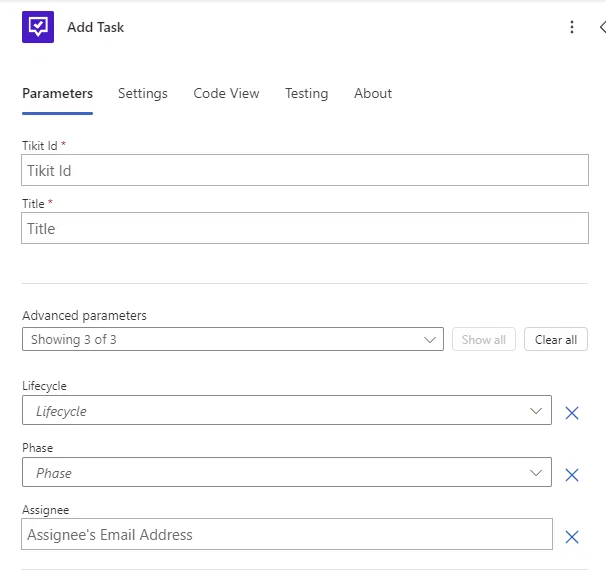Open the Lifecycle dropdown

287,410
